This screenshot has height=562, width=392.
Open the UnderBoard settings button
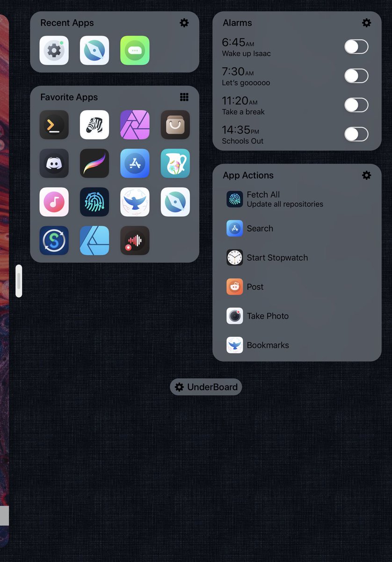pos(206,387)
